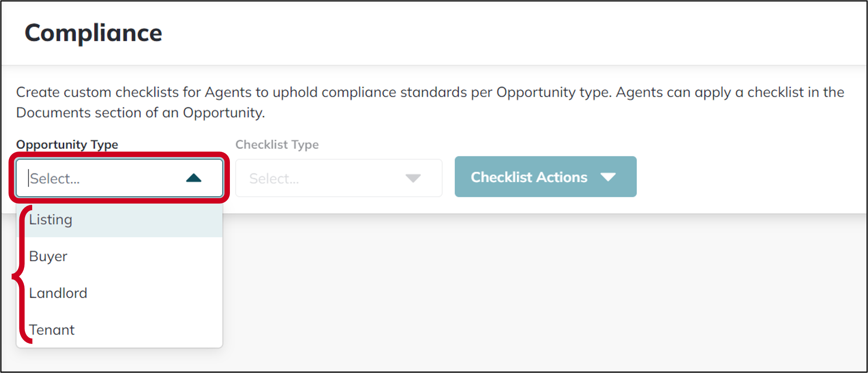This screenshot has width=868, height=373.
Task: Click inside the Opportunity Type Select input
Action: (97, 178)
